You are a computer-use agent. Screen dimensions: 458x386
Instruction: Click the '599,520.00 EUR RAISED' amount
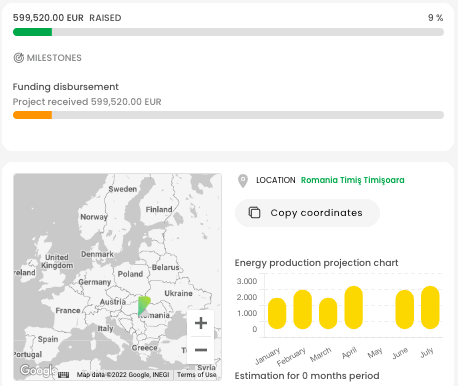tap(67, 18)
